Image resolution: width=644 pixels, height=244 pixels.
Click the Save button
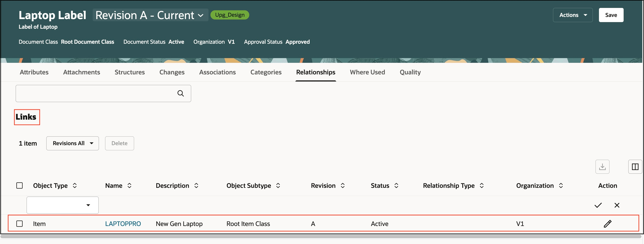pyautogui.click(x=611, y=15)
